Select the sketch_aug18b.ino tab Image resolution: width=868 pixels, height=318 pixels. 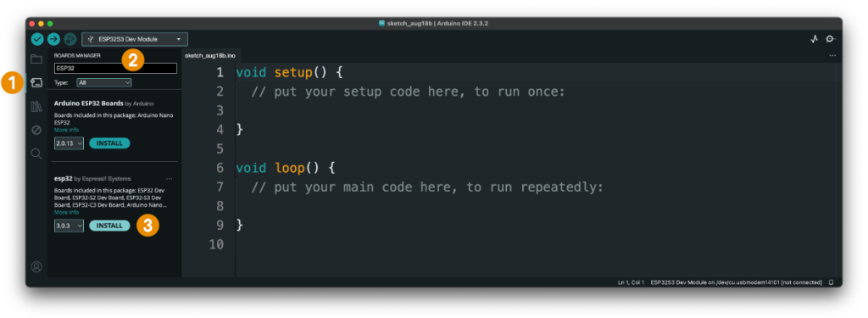(x=210, y=56)
